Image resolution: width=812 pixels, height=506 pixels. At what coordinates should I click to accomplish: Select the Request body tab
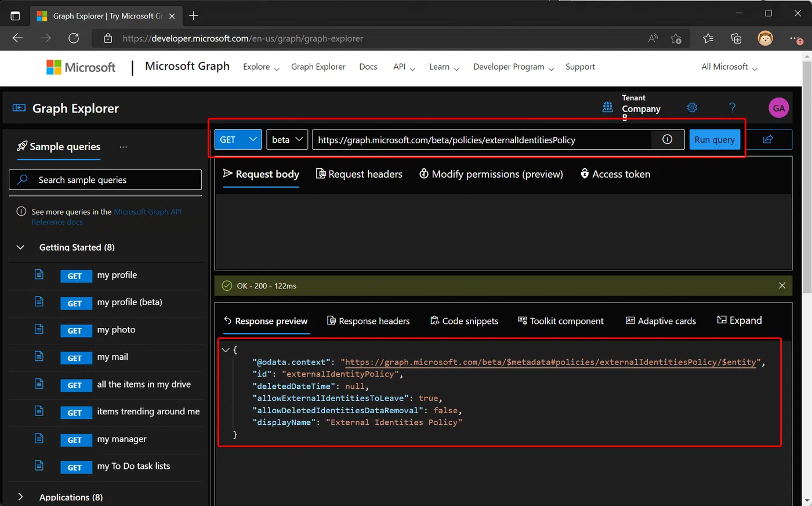coord(261,174)
